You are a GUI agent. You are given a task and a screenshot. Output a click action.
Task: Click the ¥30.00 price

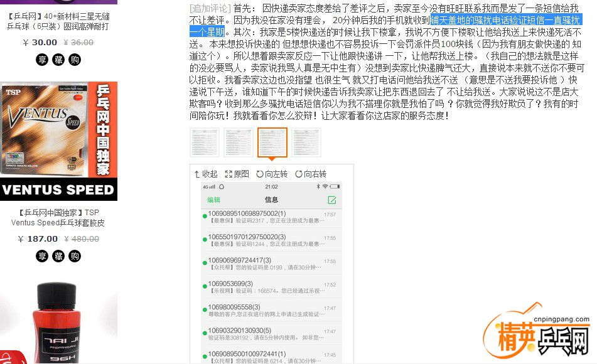(40, 42)
